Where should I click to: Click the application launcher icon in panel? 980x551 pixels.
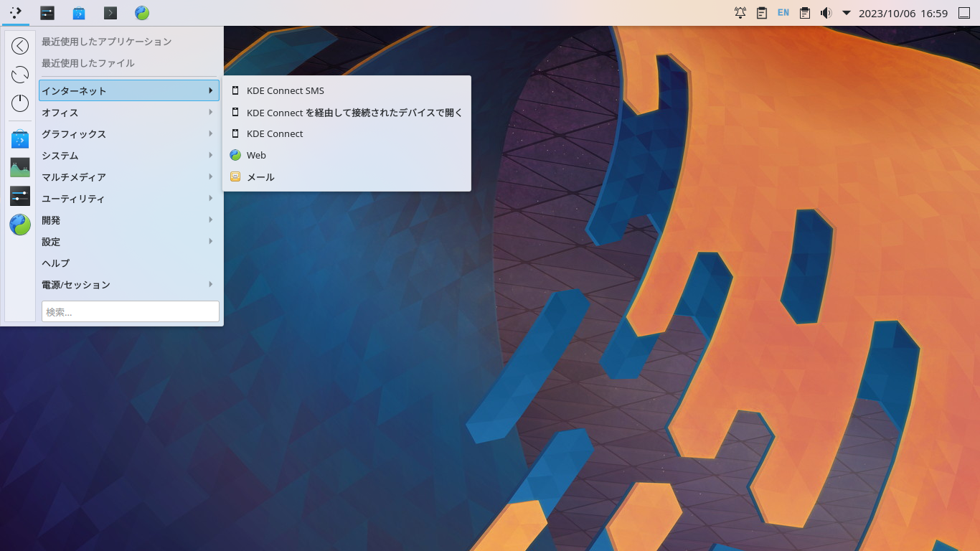16,12
